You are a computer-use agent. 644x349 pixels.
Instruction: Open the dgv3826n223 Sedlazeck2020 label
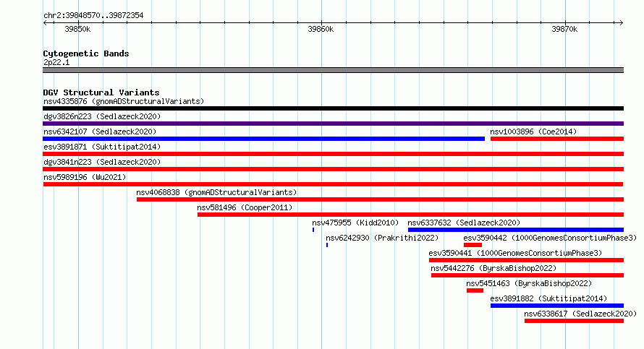click(102, 116)
